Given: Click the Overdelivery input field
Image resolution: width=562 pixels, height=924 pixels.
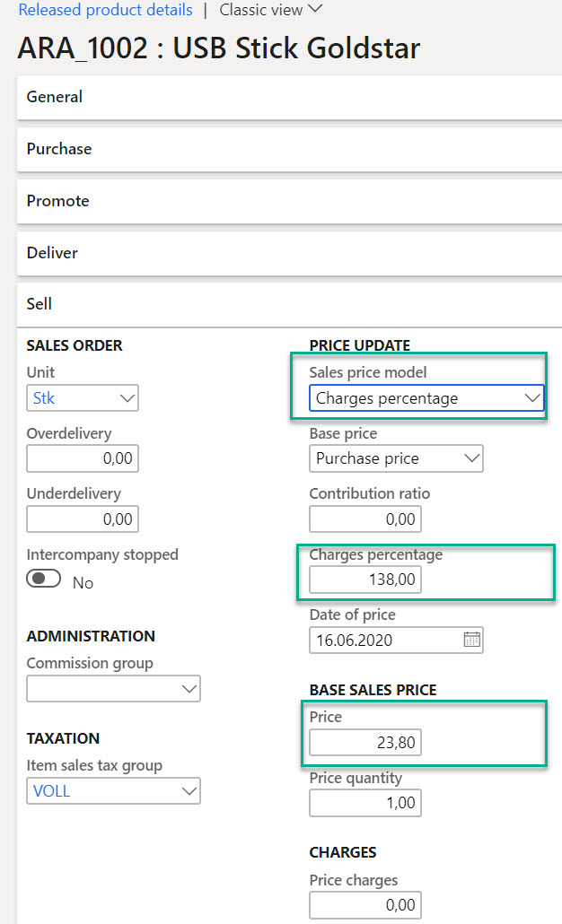Looking at the screenshot, I should coord(83,459).
